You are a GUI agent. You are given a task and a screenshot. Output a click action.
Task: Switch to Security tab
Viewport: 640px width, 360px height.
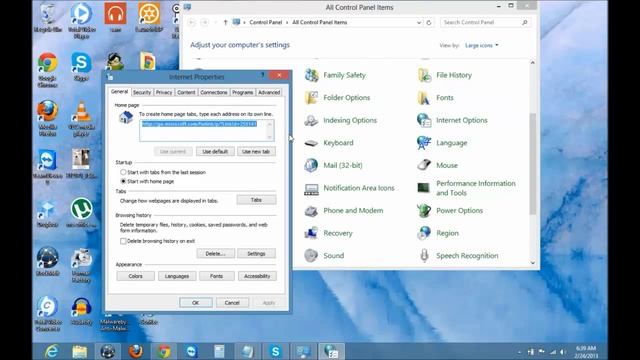tap(142, 93)
